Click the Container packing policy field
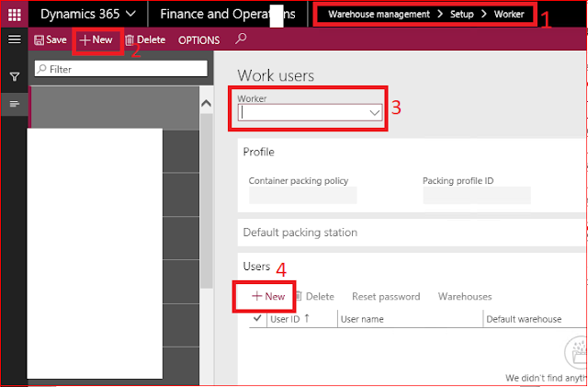The image size is (588, 387). [302, 195]
